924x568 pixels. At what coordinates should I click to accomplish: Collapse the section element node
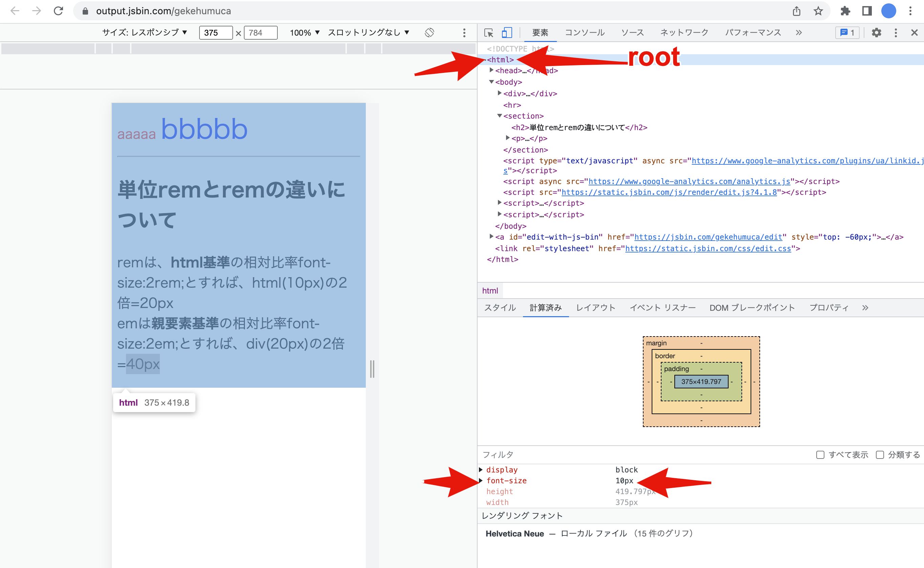tap(500, 116)
